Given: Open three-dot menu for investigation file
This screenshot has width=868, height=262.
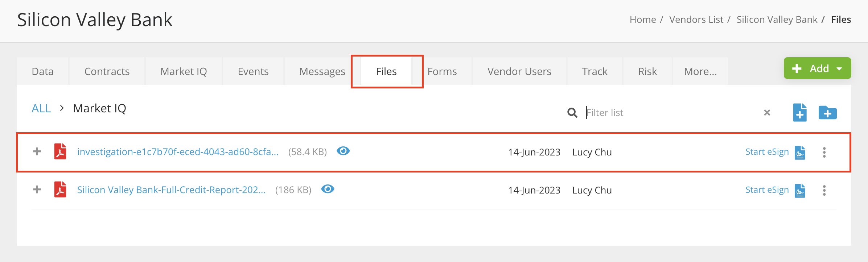Looking at the screenshot, I should (x=824, y=153).
